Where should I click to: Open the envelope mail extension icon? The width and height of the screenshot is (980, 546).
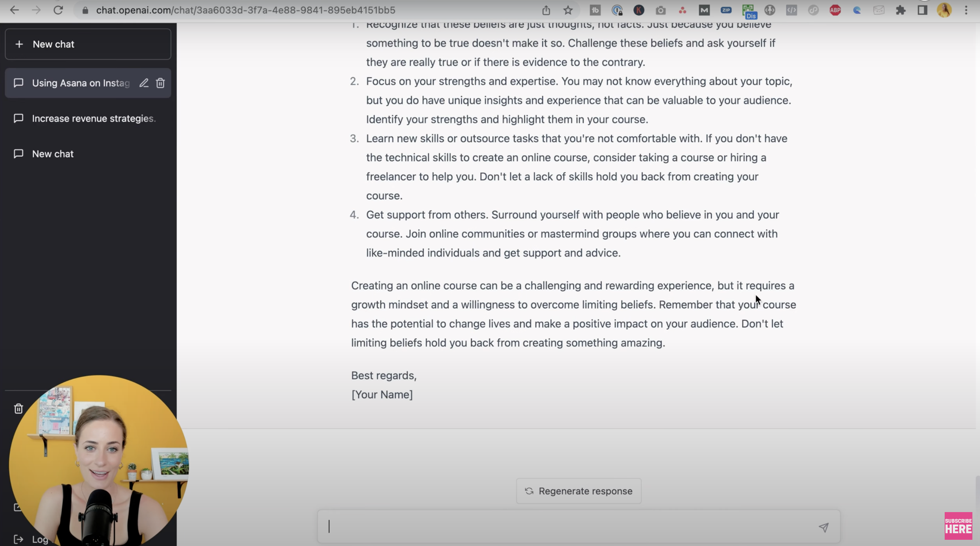879,10
